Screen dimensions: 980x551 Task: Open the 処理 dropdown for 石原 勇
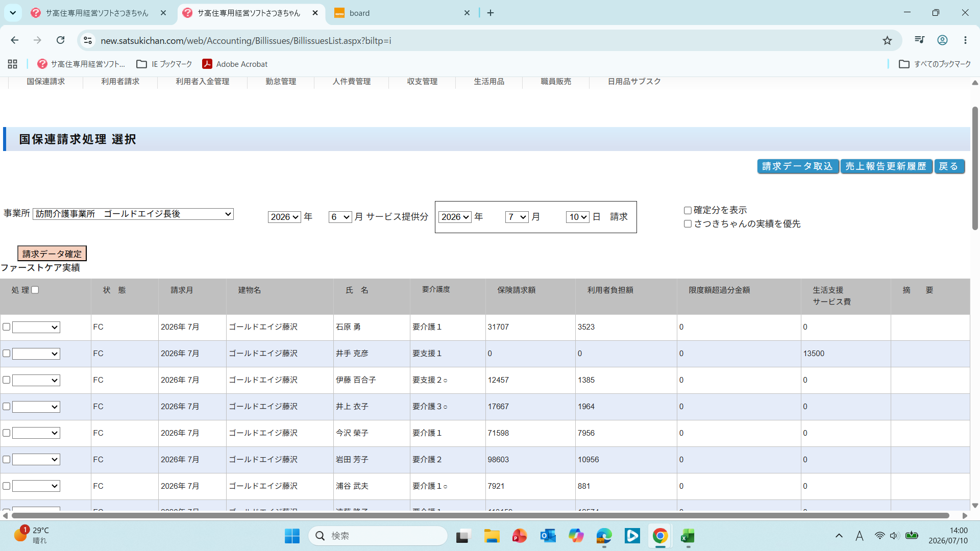[36, 327]
